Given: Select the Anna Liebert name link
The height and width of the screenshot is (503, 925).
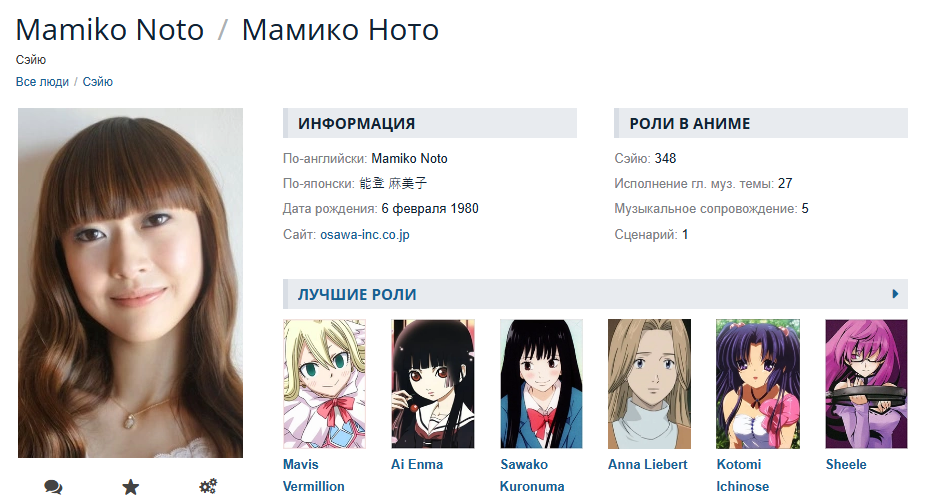Looking at the screenshot, I should 648,465.
